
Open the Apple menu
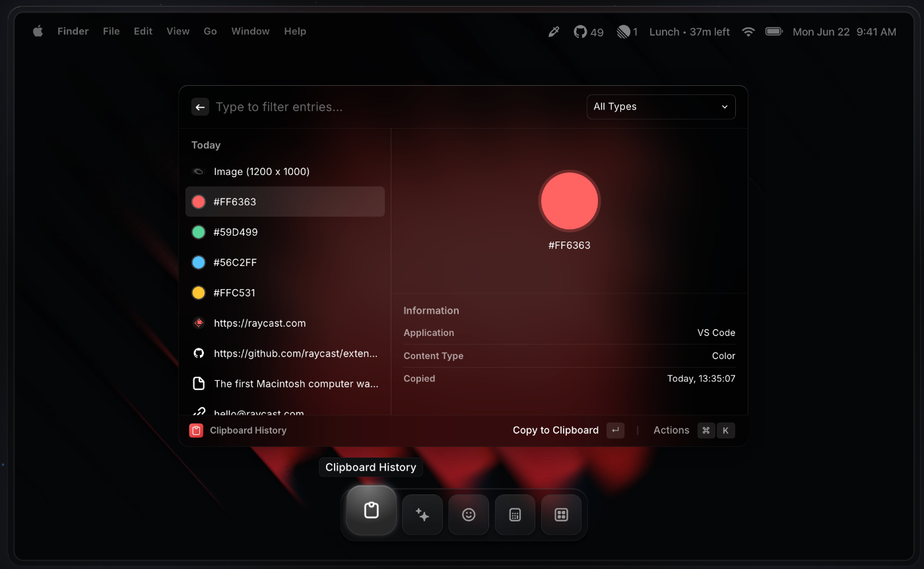click(38, 31)
